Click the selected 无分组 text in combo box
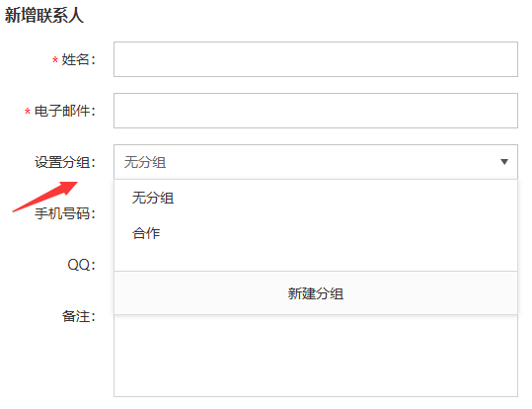Image resolution: width=532 pixels, height=409 pixels. tap(145, 162)
